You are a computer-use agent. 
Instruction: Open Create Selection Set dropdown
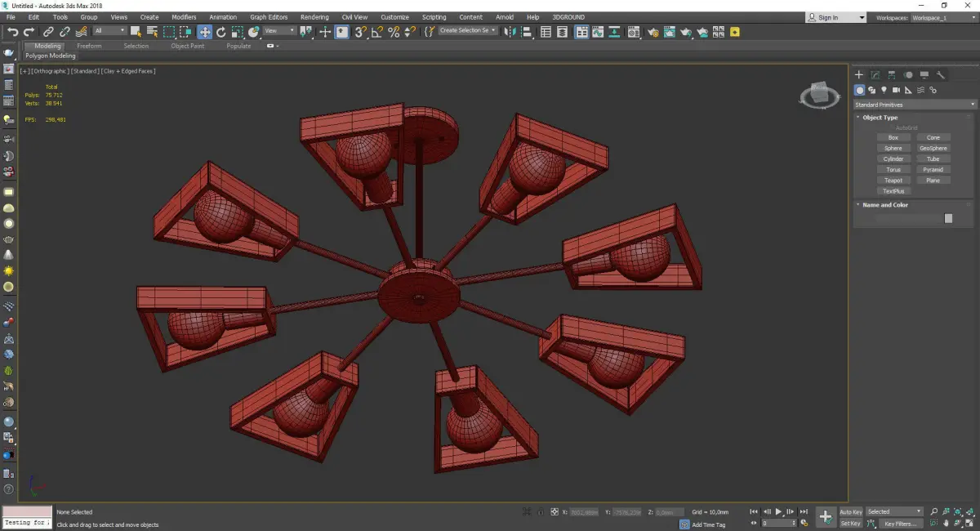click(x=468, y=31)
